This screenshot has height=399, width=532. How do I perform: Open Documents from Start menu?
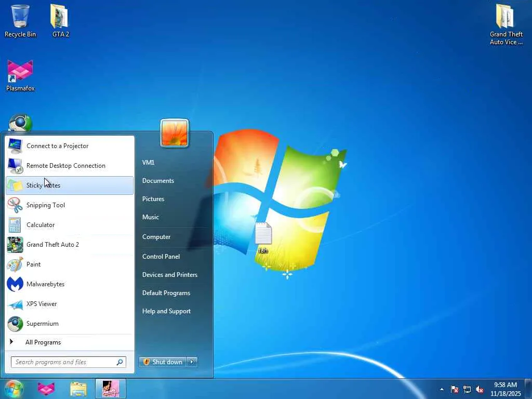pos(158,181)
